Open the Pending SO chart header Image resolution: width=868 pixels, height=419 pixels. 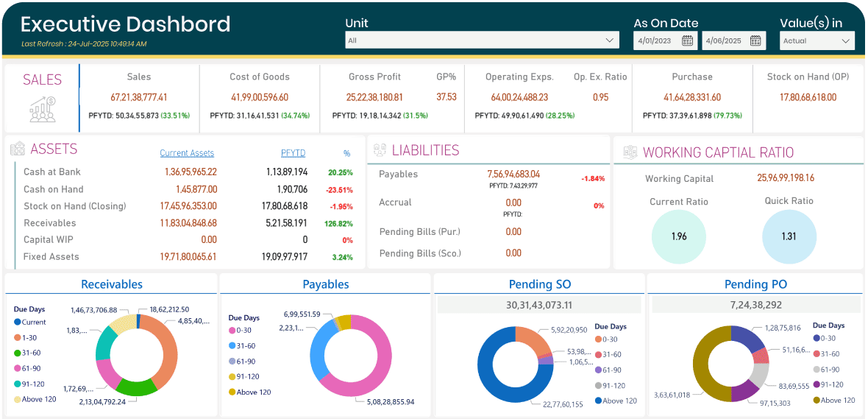click(540, 285)
